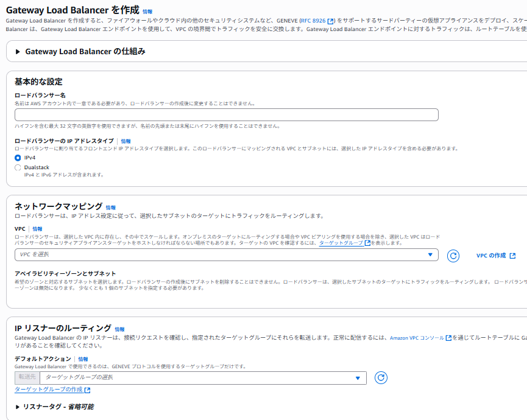The height and width of the screenshot is (420, 527).
Task: Click 情報 link beside ネットワークマッピング
Action: 110,208
